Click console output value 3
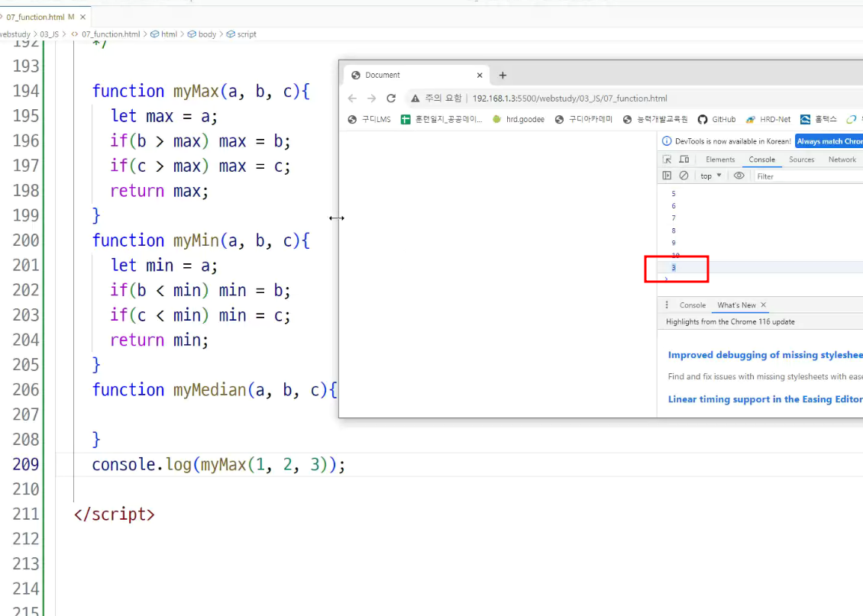This screenshot has height=616, width=863. [x=673, y=268]
